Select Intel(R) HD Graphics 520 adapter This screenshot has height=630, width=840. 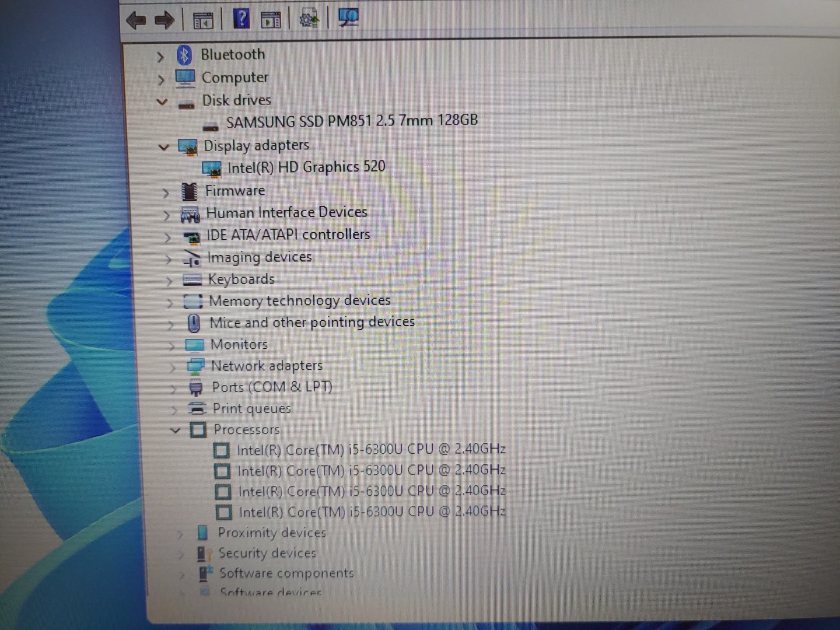pyautogui.click(x=306, y=167)
